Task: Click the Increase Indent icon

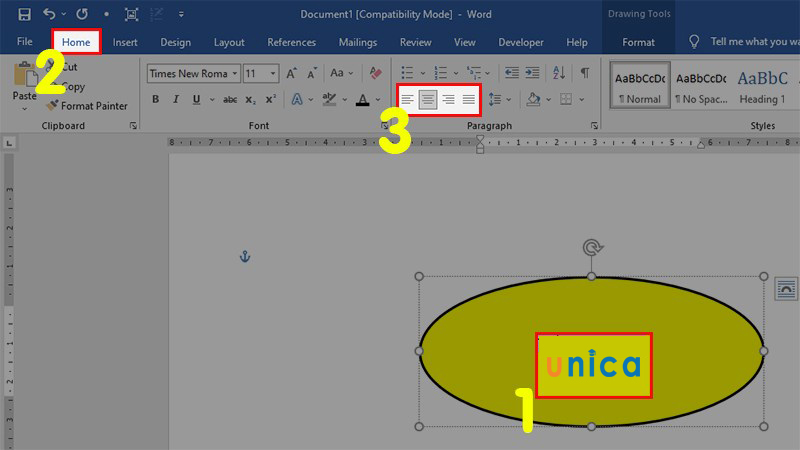Action: [x=532, y=73]
